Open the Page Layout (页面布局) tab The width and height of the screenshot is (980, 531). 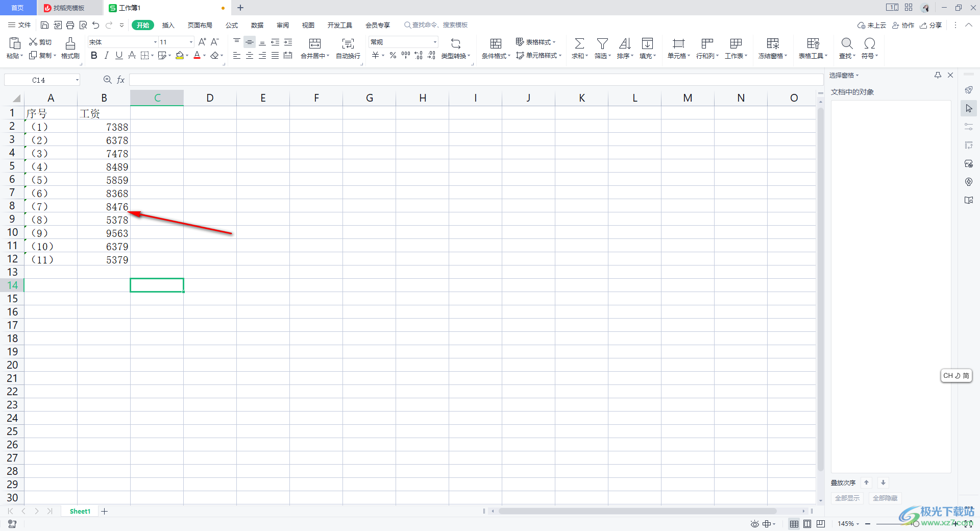point(200,25)
